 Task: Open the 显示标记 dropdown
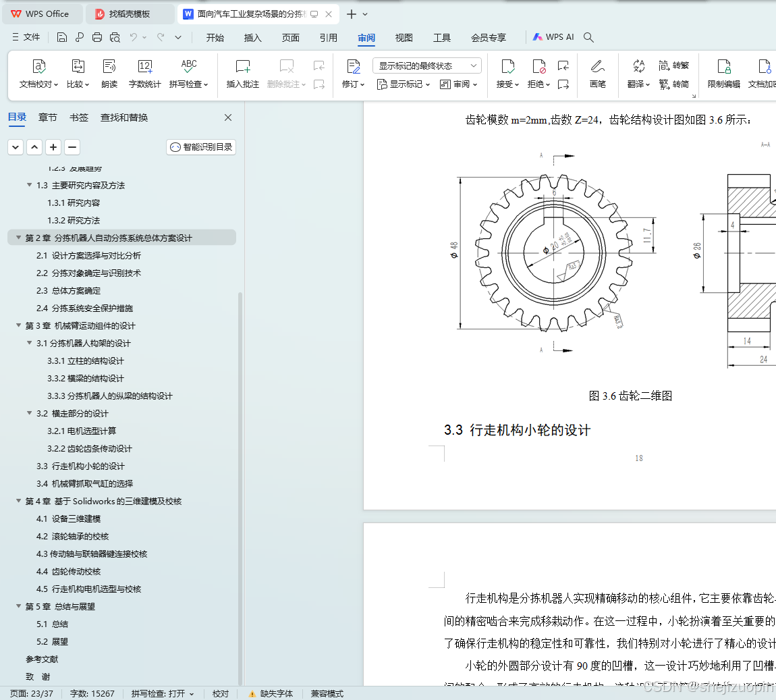point(404,84)
